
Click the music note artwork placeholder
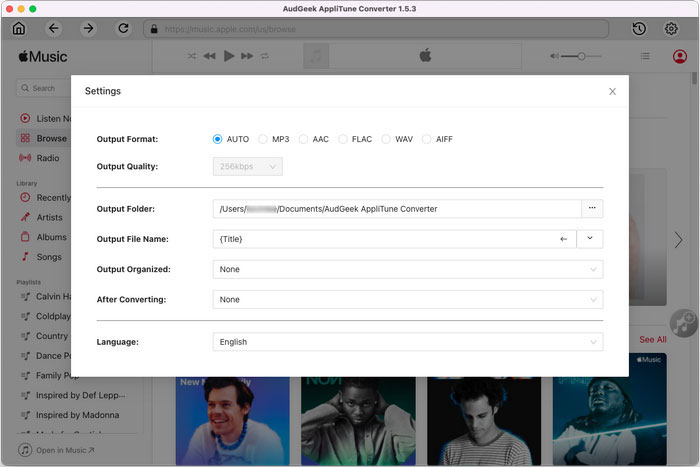coord(316,56)
